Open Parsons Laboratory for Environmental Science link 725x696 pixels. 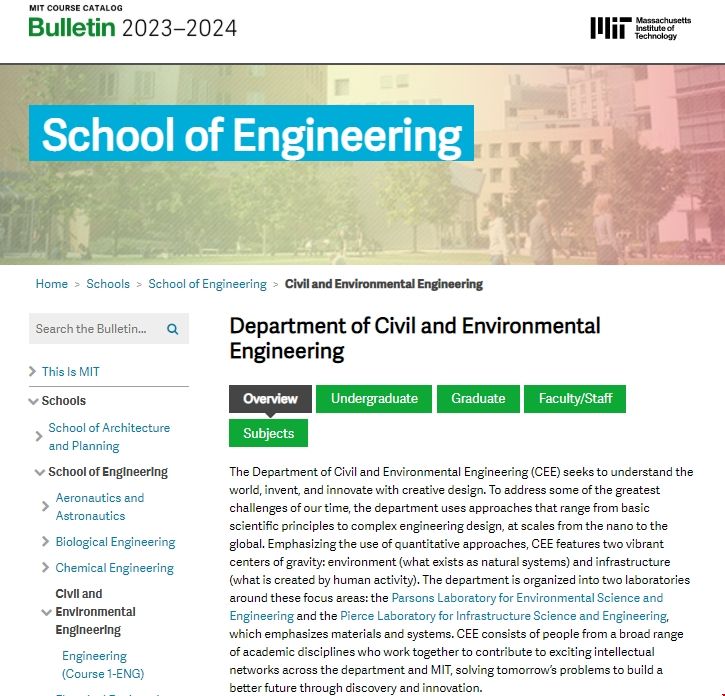pos(527,598)
